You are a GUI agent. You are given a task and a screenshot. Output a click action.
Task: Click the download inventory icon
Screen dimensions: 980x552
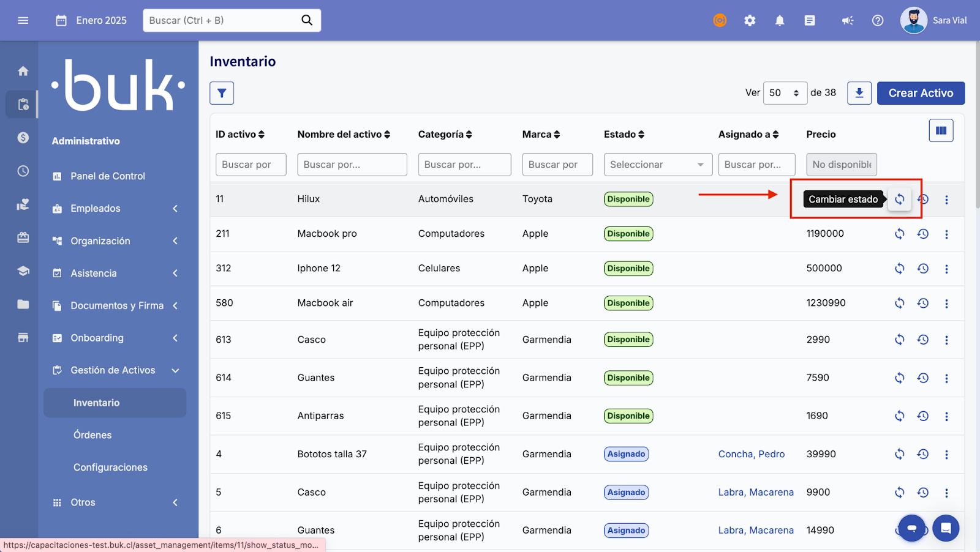tap(859, 93)
